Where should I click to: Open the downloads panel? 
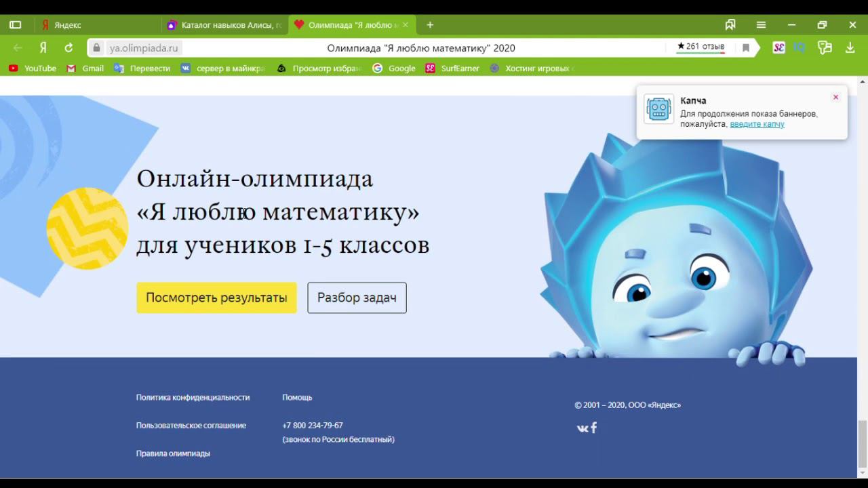click(850, 48)
